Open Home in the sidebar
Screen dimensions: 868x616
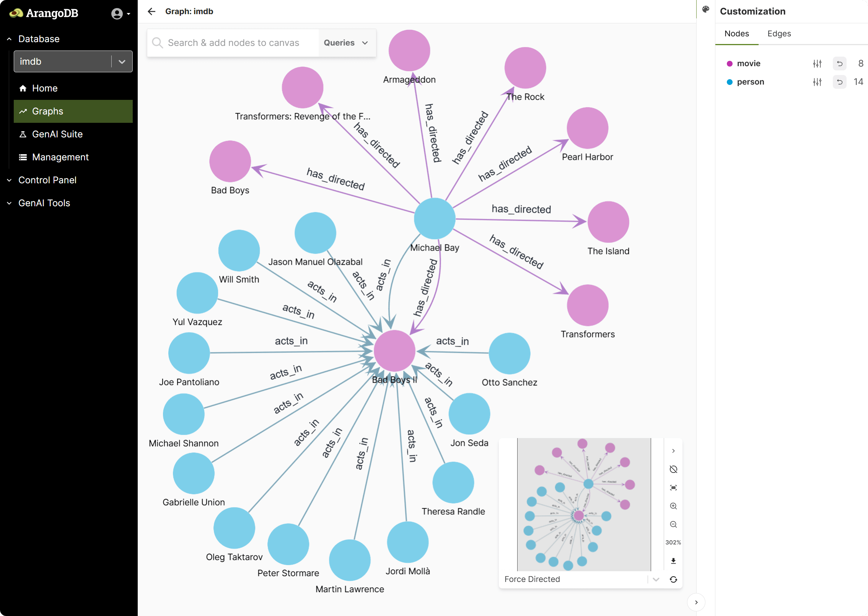(x=73, y=88)
